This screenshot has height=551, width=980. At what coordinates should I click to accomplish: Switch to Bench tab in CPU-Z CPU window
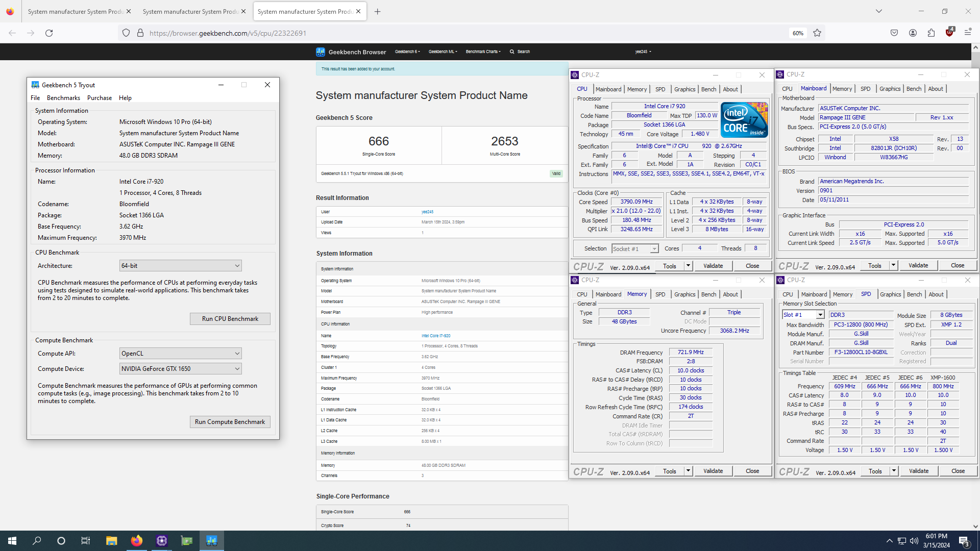708,89
